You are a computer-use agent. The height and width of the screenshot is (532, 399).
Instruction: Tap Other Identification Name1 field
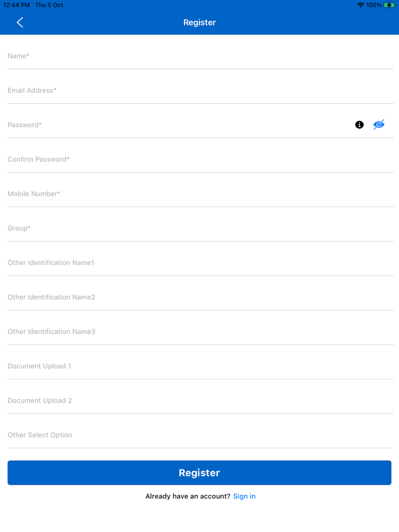(200, 263)
